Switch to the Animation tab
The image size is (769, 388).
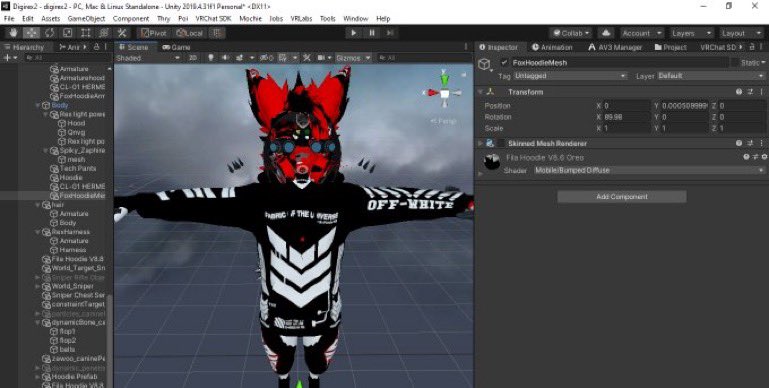point(552,47)
